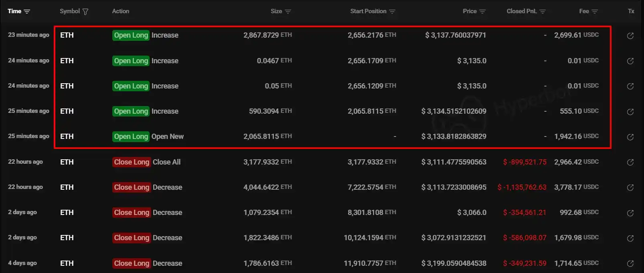The width and height of the screenshot is (644, 273).
Task: Sort by Closed PnL column
Action: [x=543, y=12]
